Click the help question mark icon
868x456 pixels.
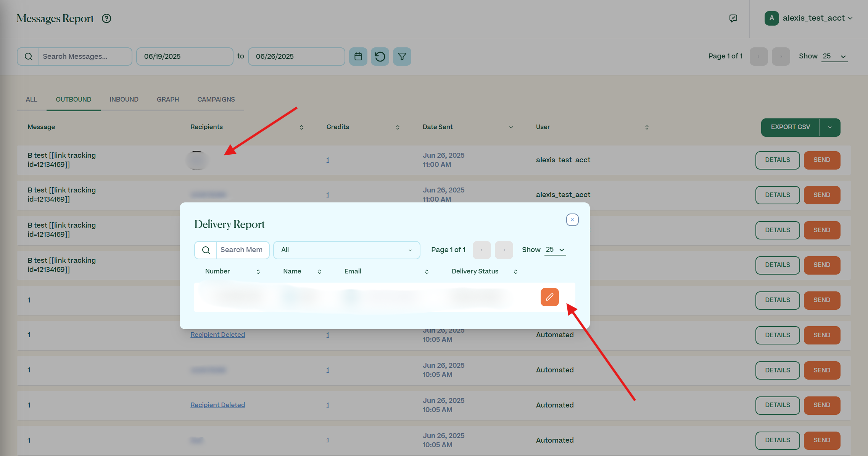[x=106, y=18]
